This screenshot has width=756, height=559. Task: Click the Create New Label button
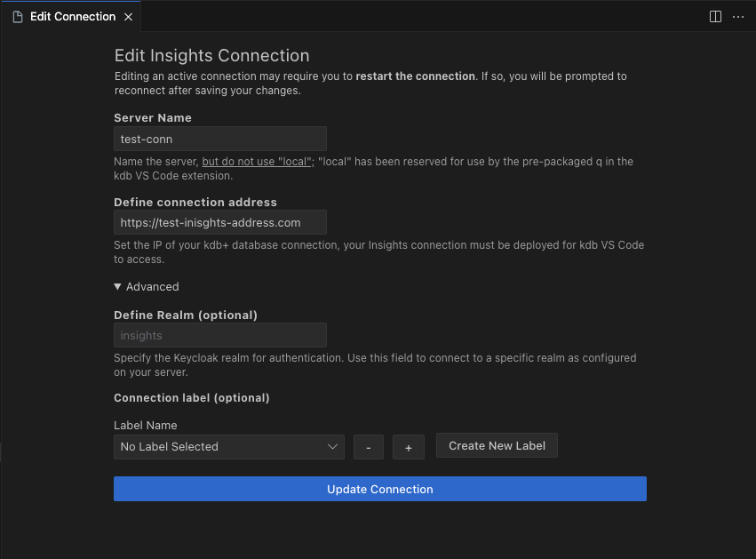[x=497, y=445]
